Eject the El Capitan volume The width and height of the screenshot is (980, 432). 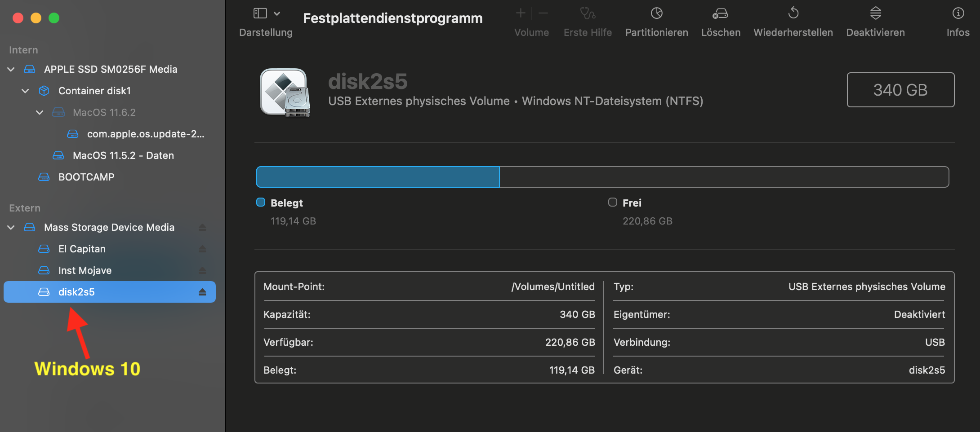coord(202,249)
